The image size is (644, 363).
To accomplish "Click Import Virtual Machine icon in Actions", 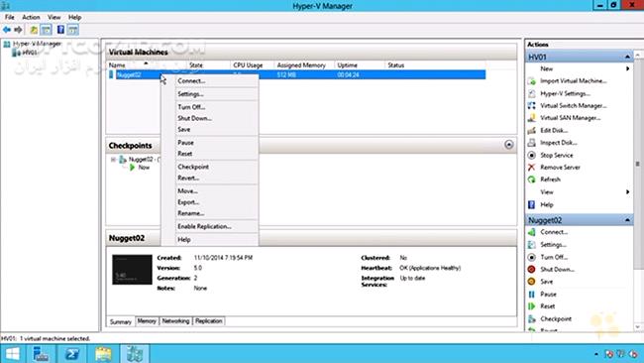I will click(531, 81).
